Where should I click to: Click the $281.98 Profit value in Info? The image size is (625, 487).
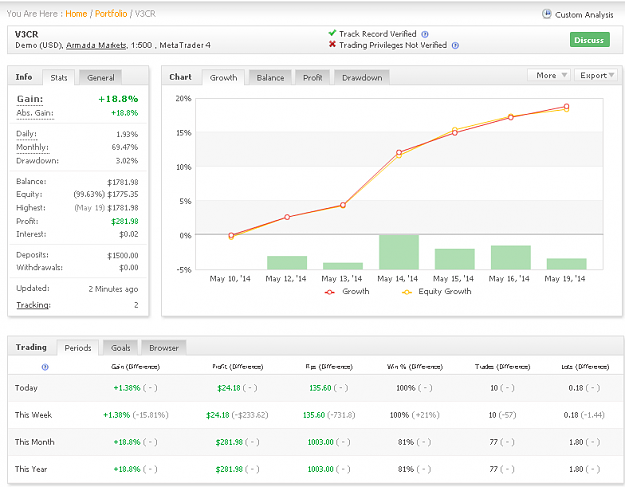pyautogui.click(x=125, y=221)
